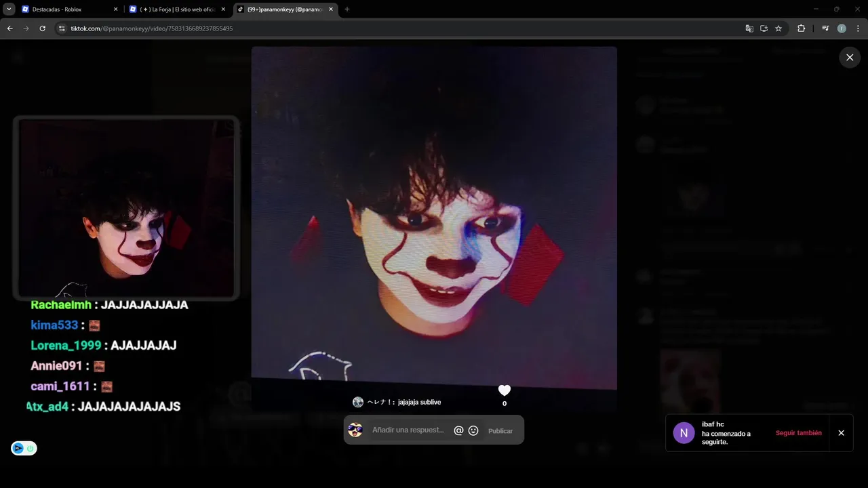The width and height of the screenshot is (868, 488).
Task: Click the Publicar button
Action: click(500, 431)
